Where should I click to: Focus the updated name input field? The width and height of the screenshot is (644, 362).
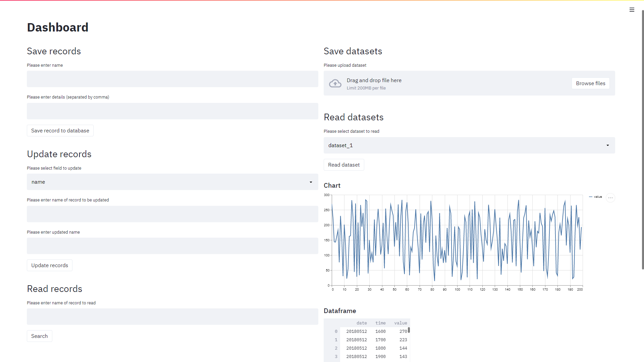172,246
